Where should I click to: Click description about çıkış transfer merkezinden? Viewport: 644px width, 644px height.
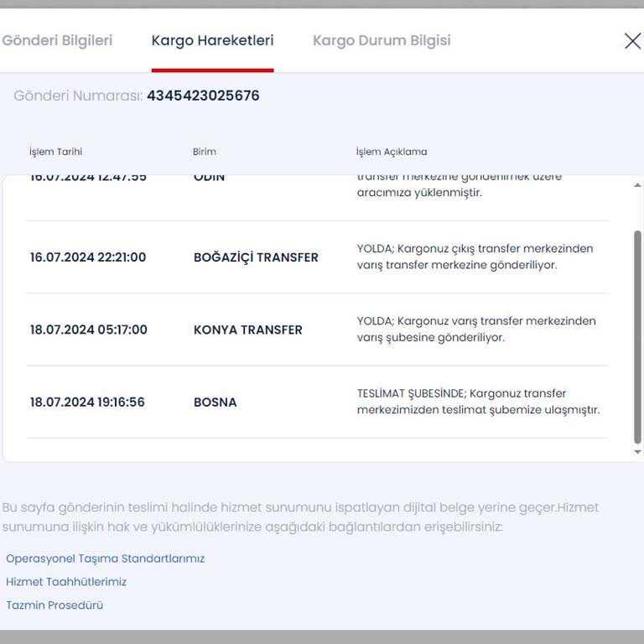point(475,257)
